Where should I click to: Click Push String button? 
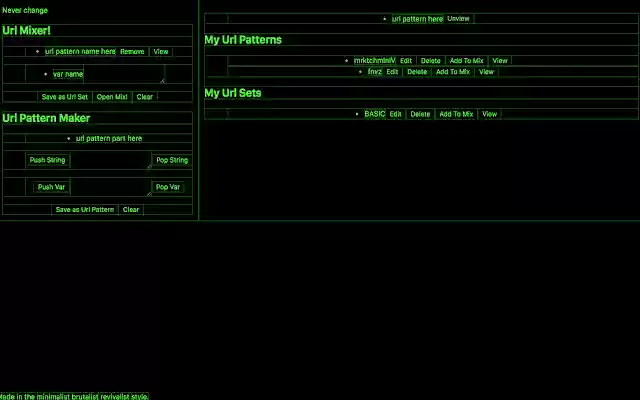[47, 160]
